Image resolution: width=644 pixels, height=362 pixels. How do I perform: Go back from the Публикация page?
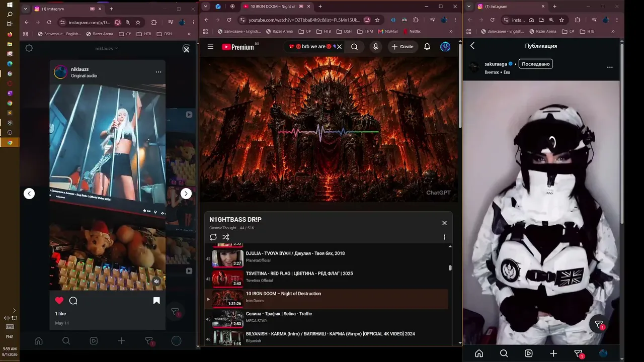(472, 46)
